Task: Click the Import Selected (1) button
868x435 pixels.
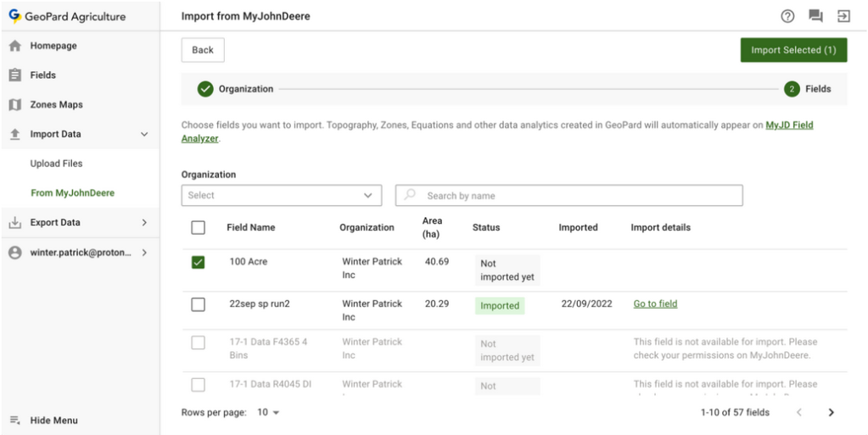Action: (x=793, y=50)
